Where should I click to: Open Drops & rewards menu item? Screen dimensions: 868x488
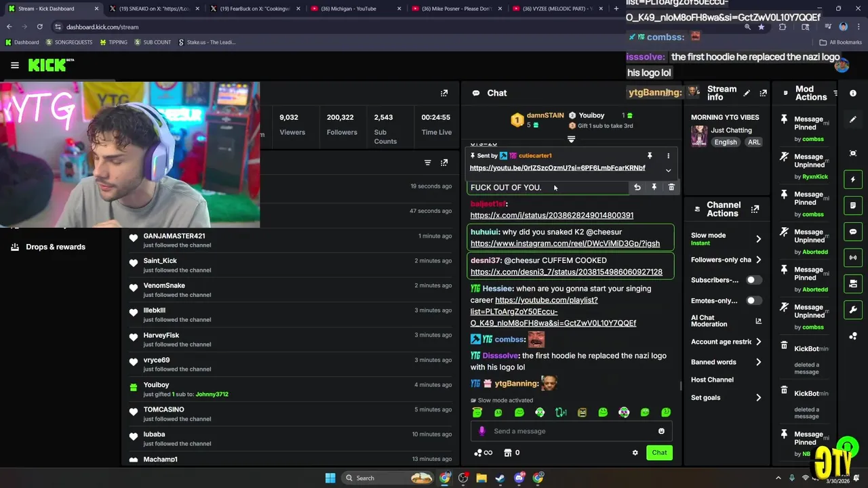[x=48, y=247]
